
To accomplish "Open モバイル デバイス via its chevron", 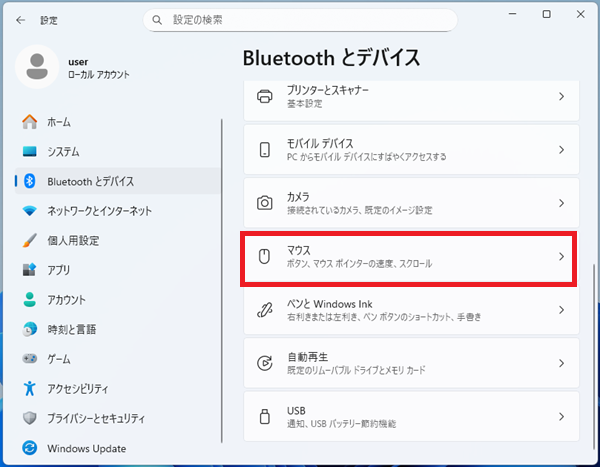I will (x=561, y=150).
